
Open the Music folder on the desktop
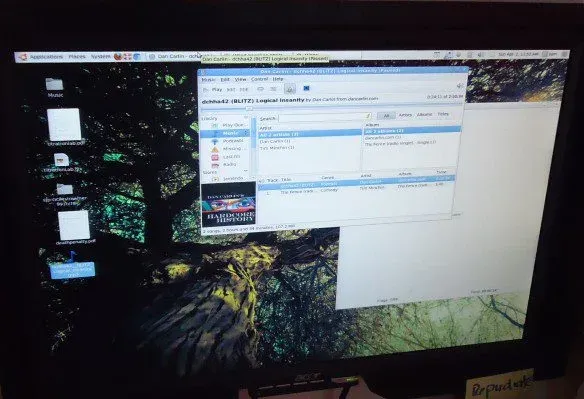tap(55, 88)
